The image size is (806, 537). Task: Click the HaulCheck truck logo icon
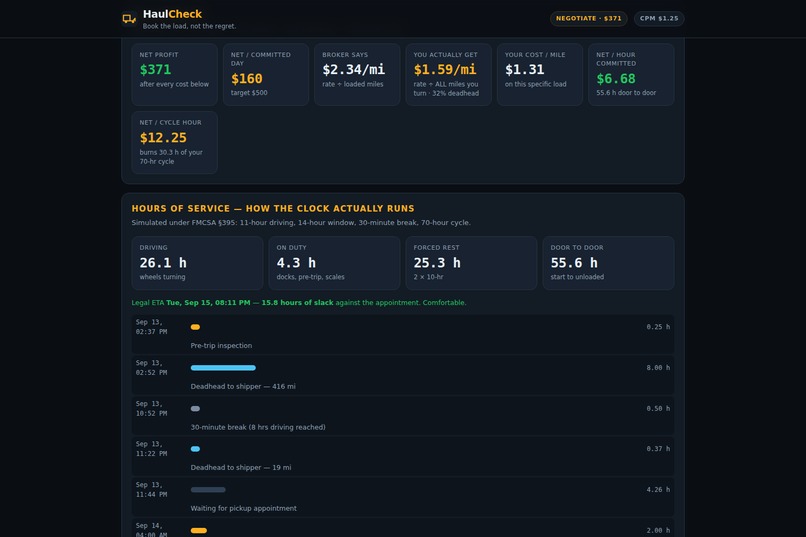129,18
